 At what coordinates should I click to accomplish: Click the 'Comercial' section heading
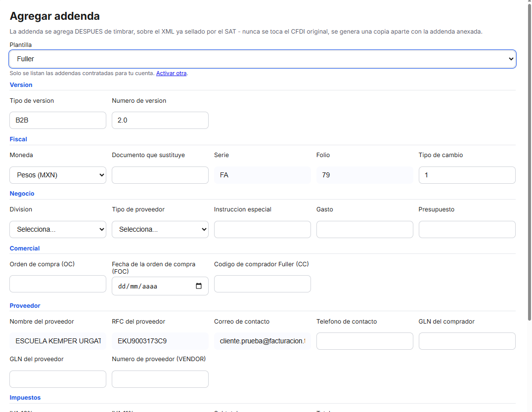(x=25, y=248)
